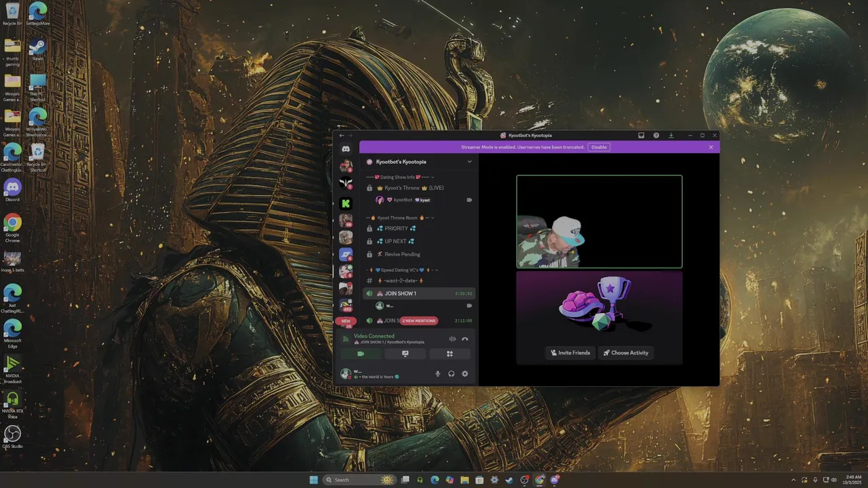Open the noise suppression waveform icon

pyautogui.click(x=452, y=339)
